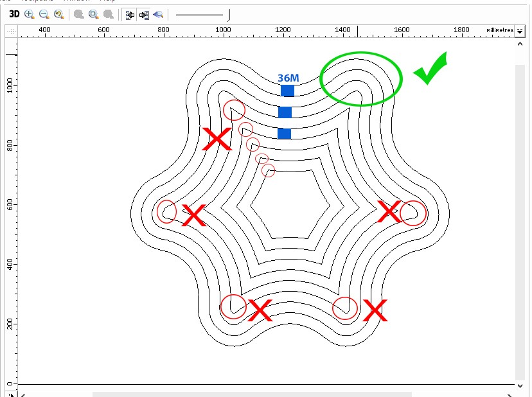The image size is (532, 397).
Task: Click greyed magnifier icon right of zoom-box icon
Action: click(x=109, y=14)
